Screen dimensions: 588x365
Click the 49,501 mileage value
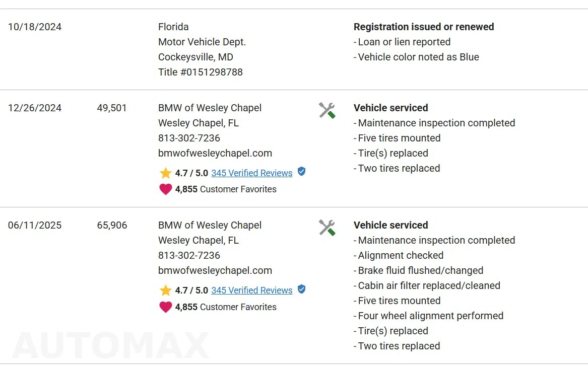coord(112,108)
